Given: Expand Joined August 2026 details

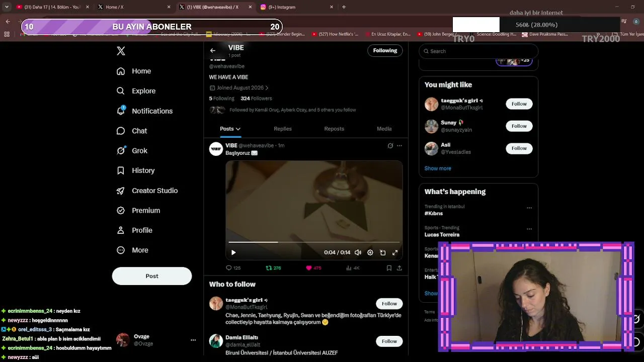Looking at the screenshot, I should pyautogui.click(x=239, y=88).
